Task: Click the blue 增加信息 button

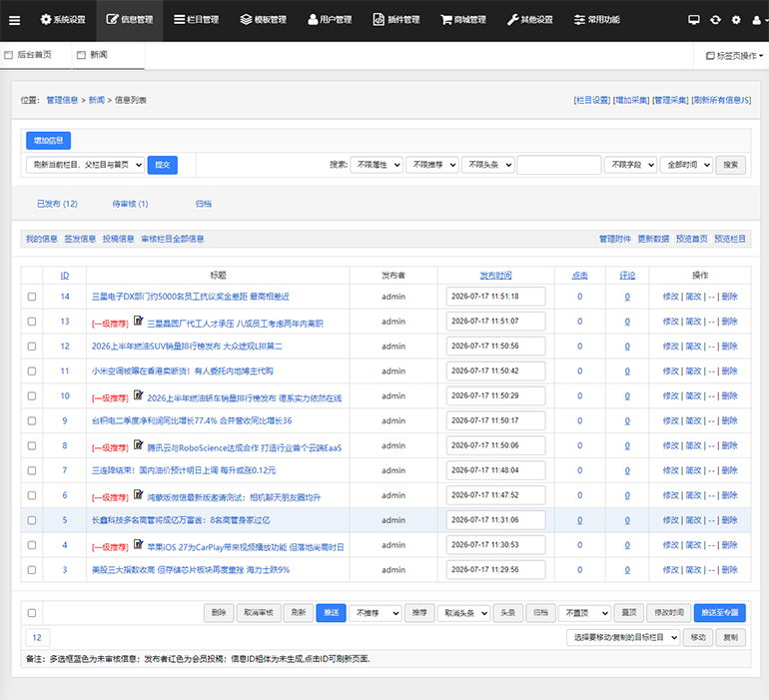Action: (49, 141)
